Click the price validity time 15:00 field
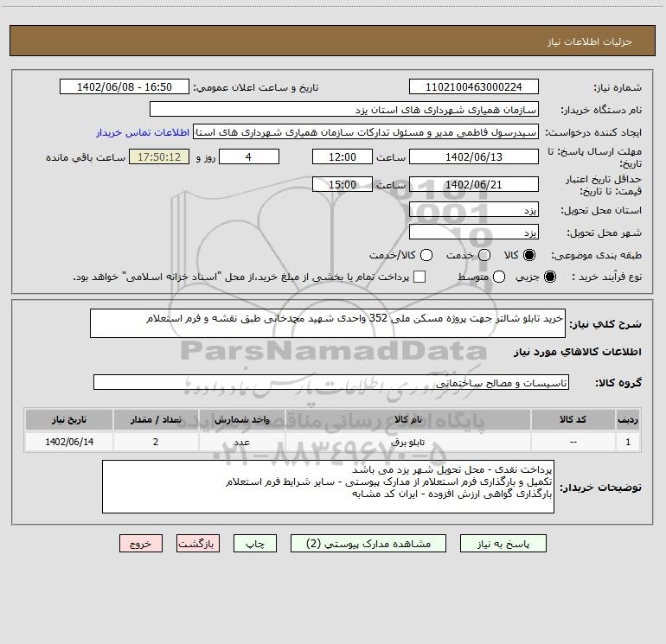This screenshot has height=644, width=666. [343, 184]
